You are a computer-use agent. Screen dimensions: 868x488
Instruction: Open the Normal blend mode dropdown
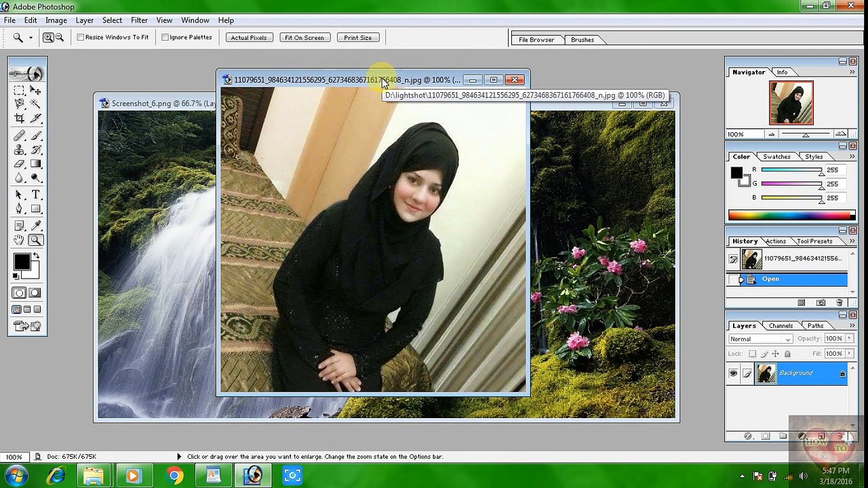coord(760,339)
